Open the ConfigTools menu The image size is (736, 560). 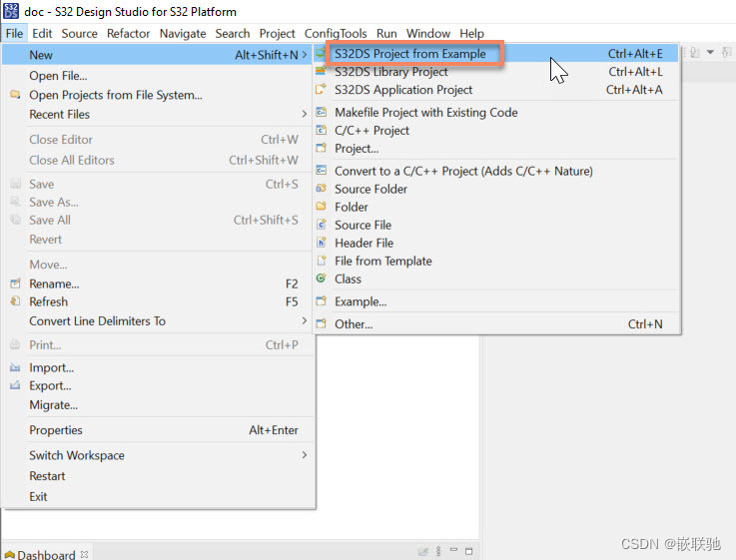[336, 33]
